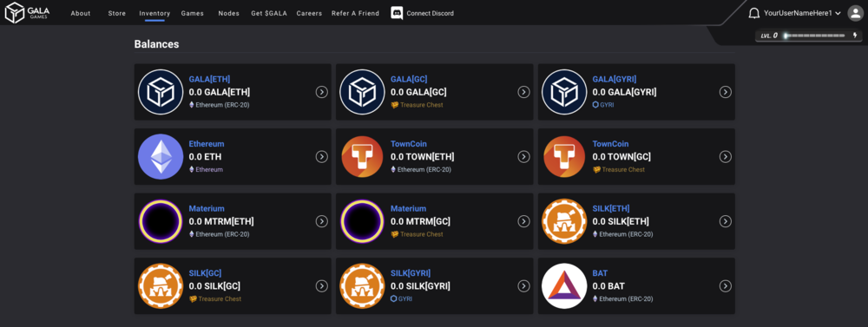
Task: Click Treasure Chest under GALA[GC]
Action: click(x=417, y=105)
